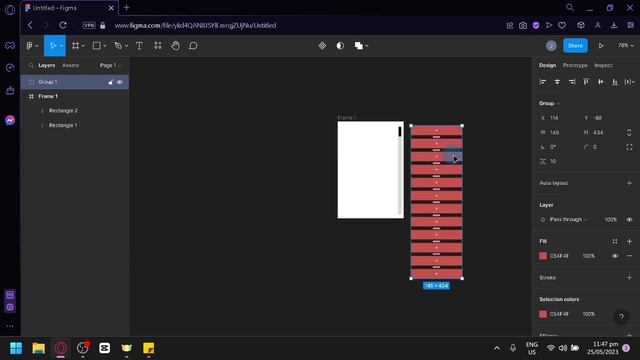Image resolution: width=640 pixels, height=360 pixels.
Task: Align selection top
Action: [x=586, y=82]
